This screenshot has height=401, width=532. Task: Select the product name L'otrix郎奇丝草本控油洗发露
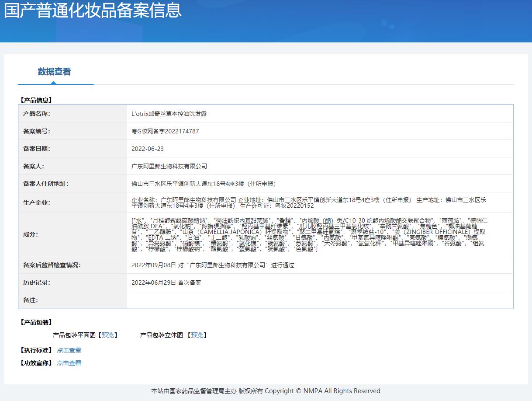(169, 114)
